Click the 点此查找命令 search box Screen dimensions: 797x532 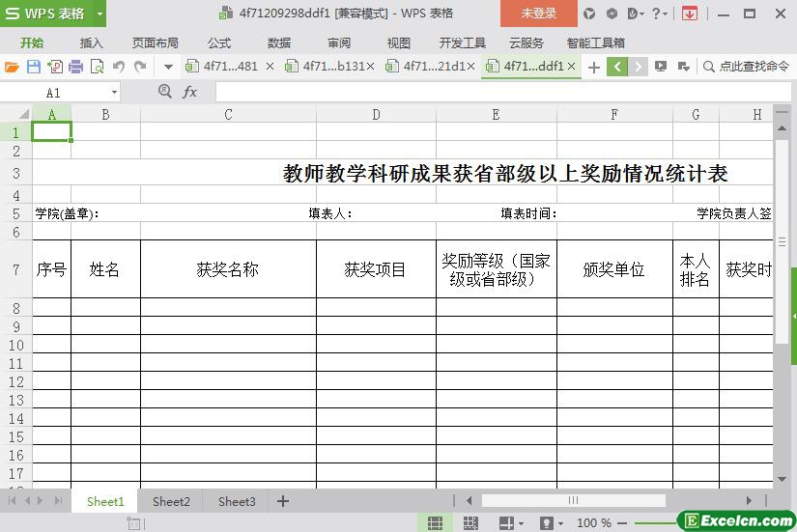747,66
